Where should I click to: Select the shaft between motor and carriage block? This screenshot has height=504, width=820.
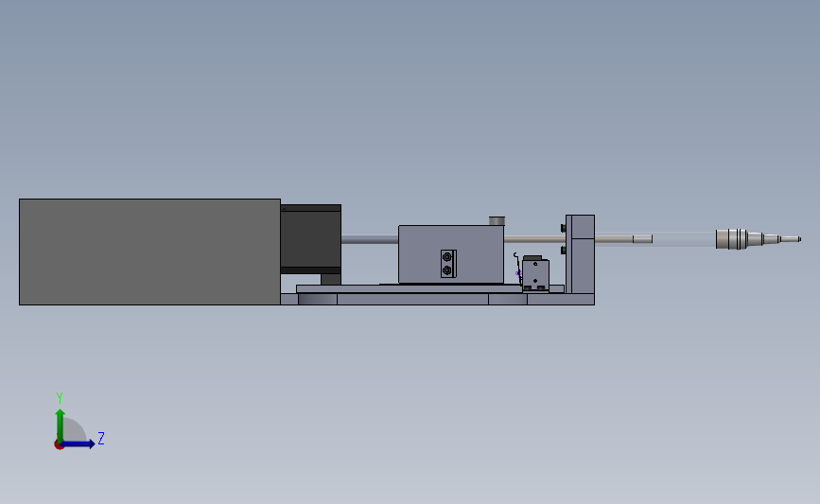pyautogui.click(x=370, y=239)
